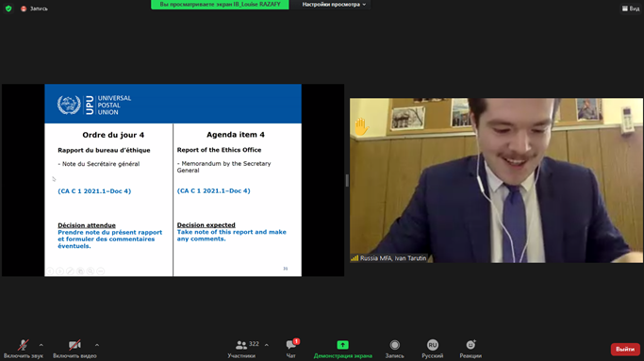Click next slide arrow in slide controls
Screen dimensions: 644x361
pyautogui.click(x=60, y=271)
